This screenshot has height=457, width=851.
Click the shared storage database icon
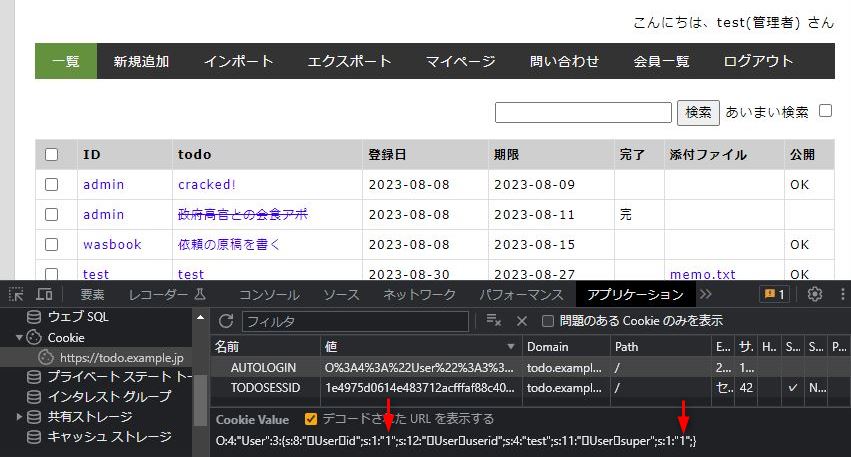(34, 417)
